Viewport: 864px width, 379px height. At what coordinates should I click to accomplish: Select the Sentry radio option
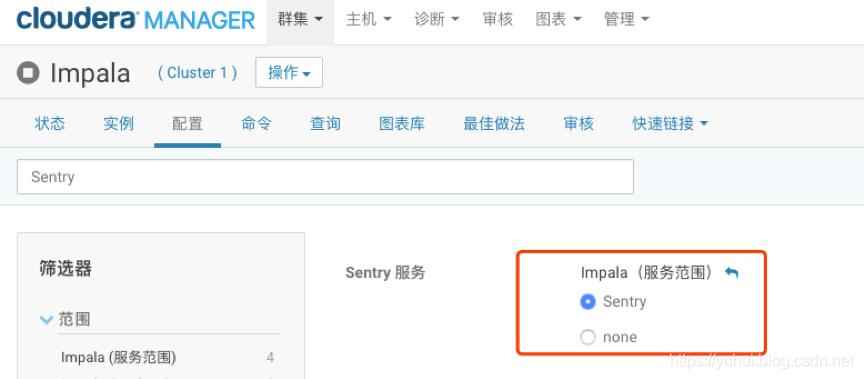(x=588, y=302)
